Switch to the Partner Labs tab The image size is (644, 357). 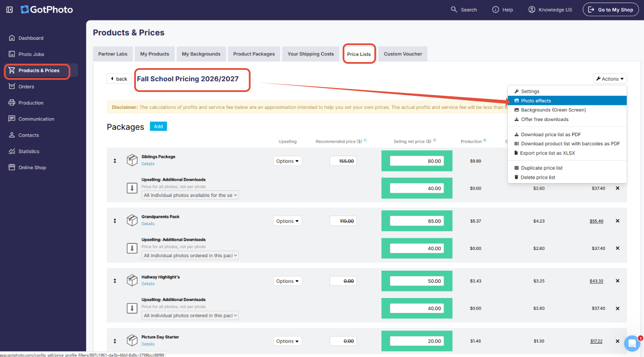tap(113, 54)
